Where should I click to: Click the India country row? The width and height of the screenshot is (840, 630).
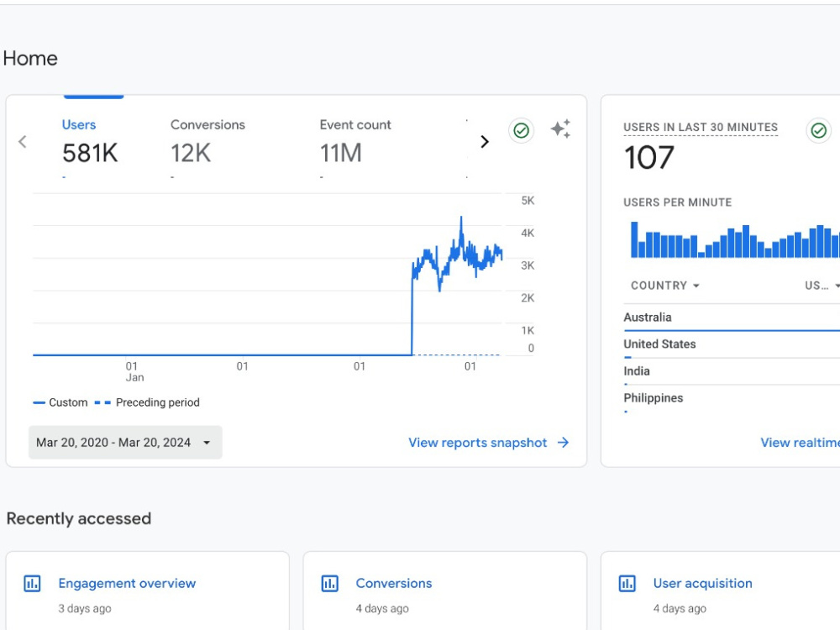(x=732, y=371)
